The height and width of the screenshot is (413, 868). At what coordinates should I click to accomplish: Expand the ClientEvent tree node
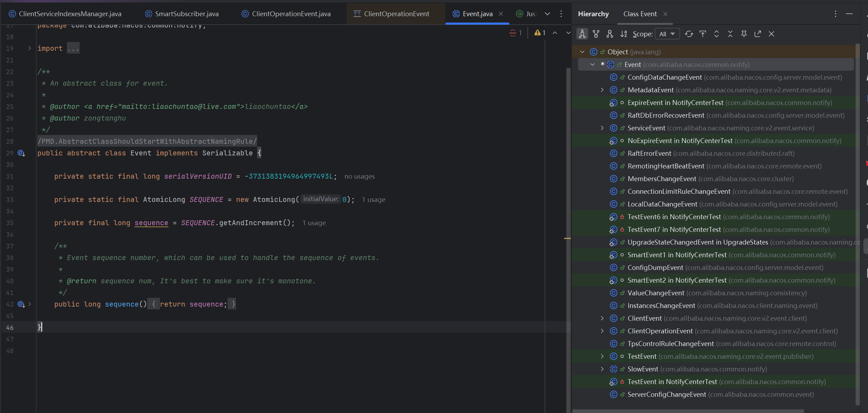coord(602,318)
